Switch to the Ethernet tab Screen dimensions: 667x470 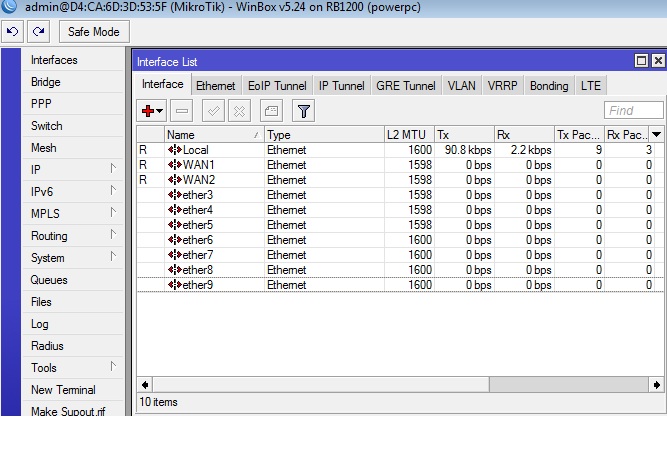[x=216, y=86]
